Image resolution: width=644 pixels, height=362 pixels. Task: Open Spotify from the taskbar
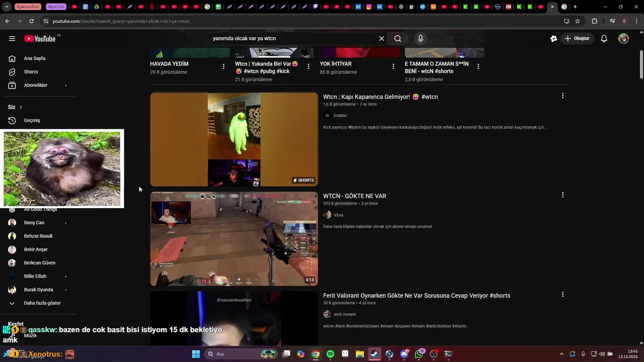click(330, 354)
